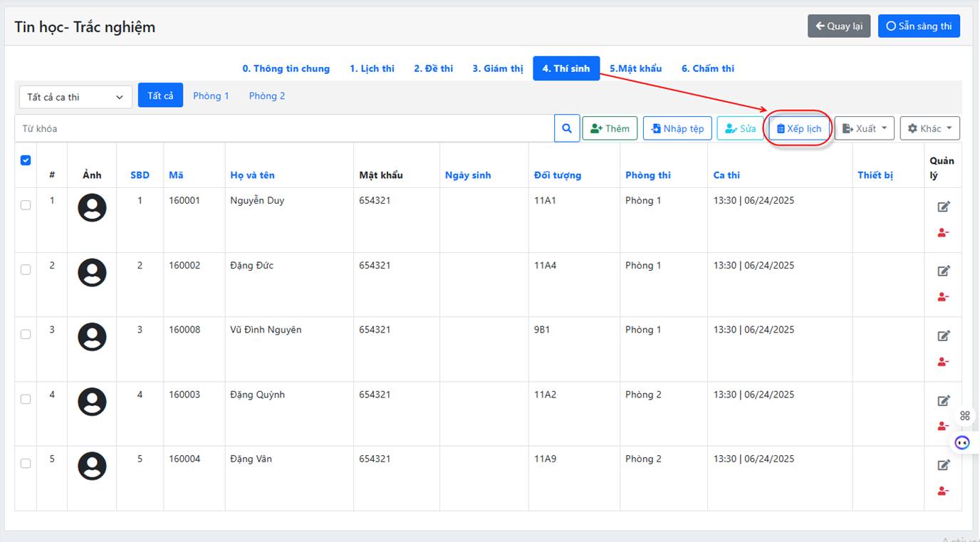Sort by Thiết bị column header
Screen dimensions: 980x542
pyautogui.click(x=875, y=175)
